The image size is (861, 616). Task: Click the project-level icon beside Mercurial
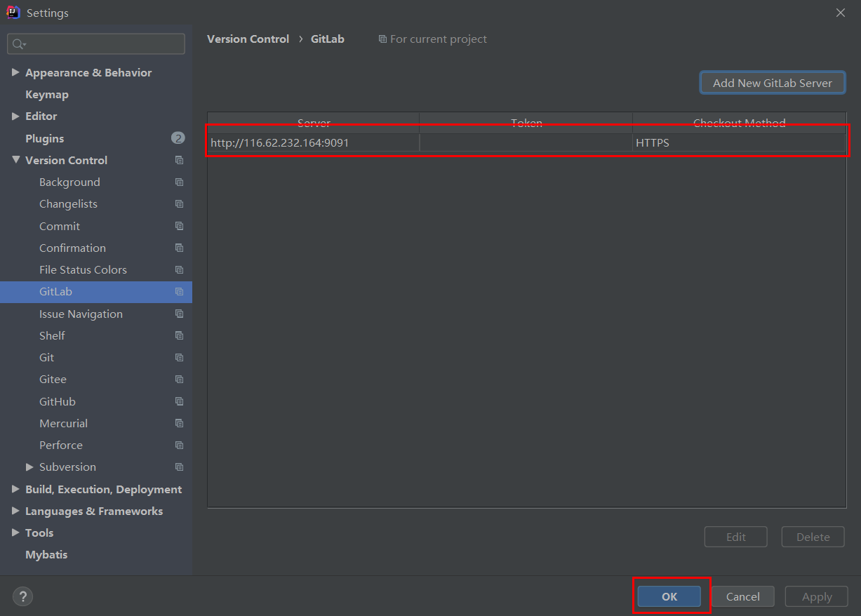pyautogui.click(x=179, y=423)
